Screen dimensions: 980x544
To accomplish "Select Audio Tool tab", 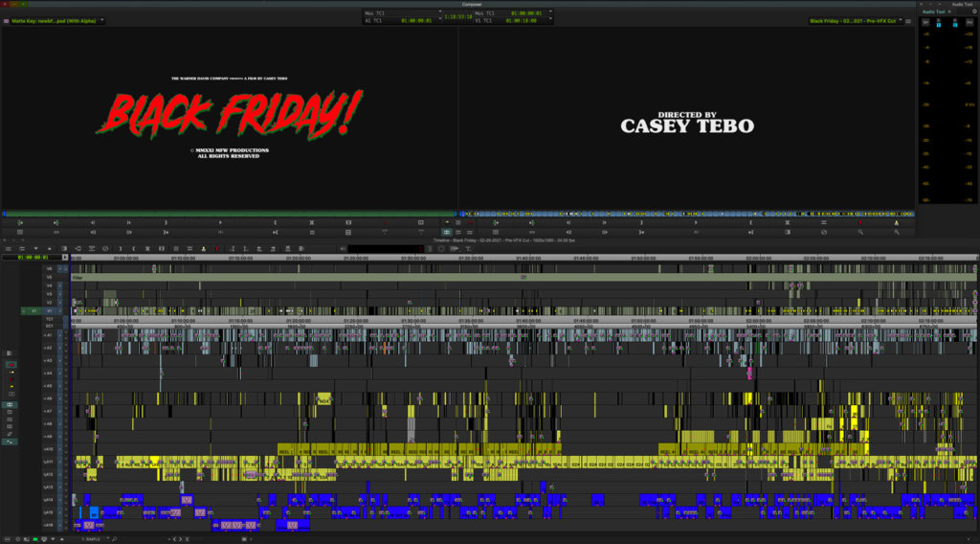I will [x=934, y=11].
